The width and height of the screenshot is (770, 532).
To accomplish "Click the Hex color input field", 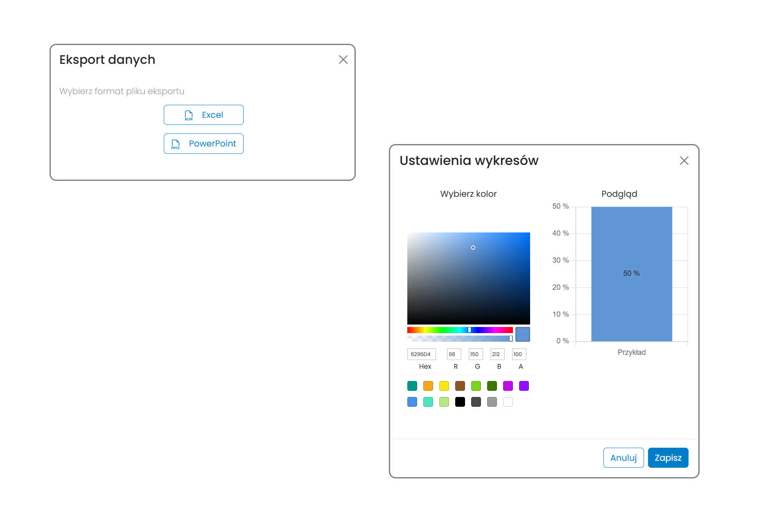I will [x=421, y=354].
